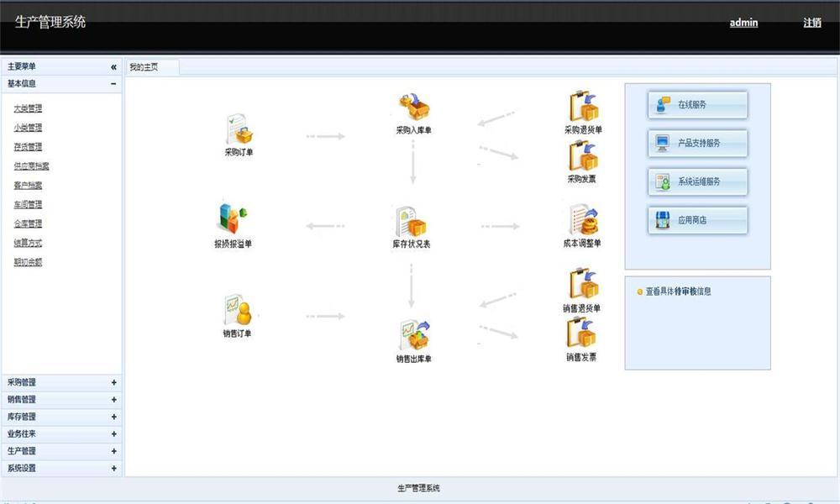840x504 pixels.
Task: Click the 销售发票 icon
Action: [x=582, y=333]
